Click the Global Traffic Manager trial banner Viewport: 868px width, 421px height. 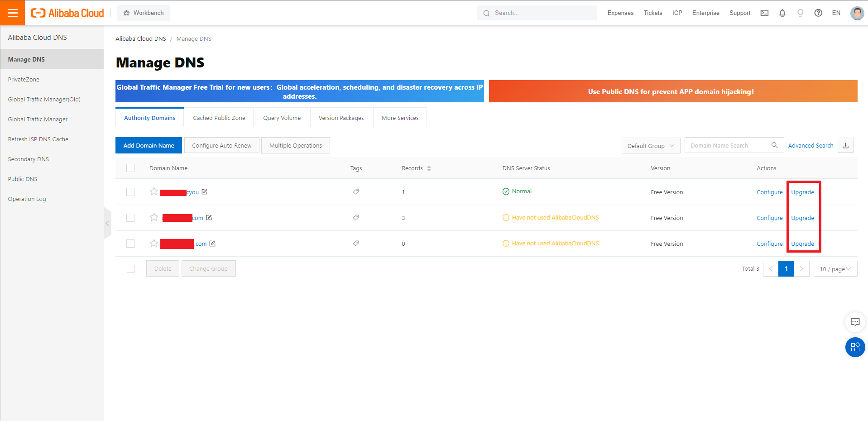point(300,91)
